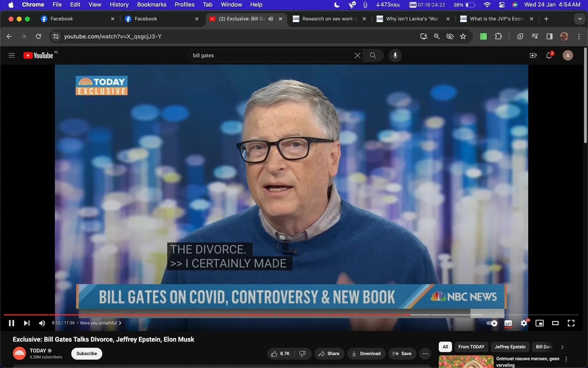
Task: Seek on the red video progress bar
Action: point(207,315)
